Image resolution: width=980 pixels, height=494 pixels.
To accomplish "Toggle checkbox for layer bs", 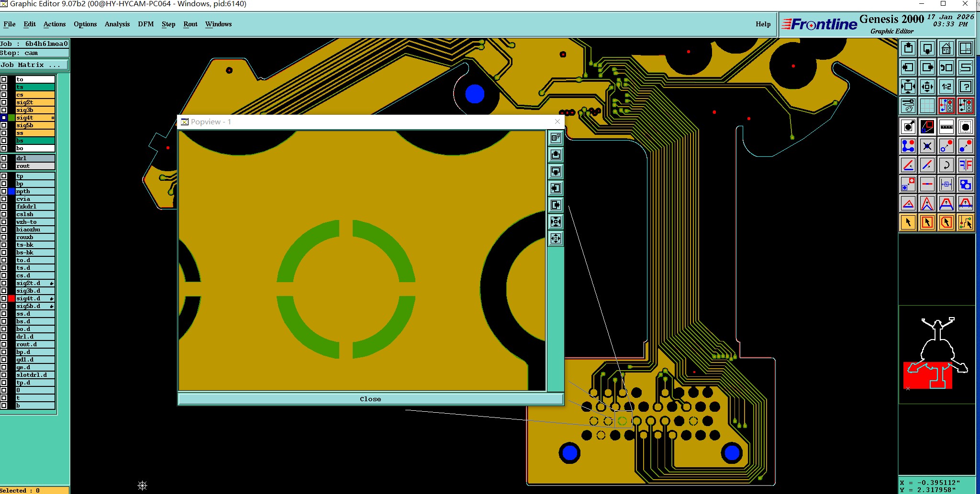I will coord(4,141).
